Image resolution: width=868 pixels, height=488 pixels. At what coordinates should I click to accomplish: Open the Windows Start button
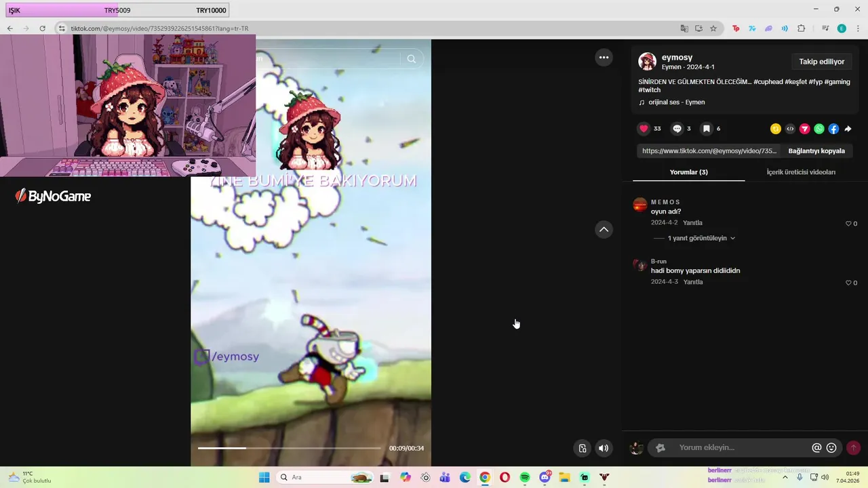click(x=264, y=477)
